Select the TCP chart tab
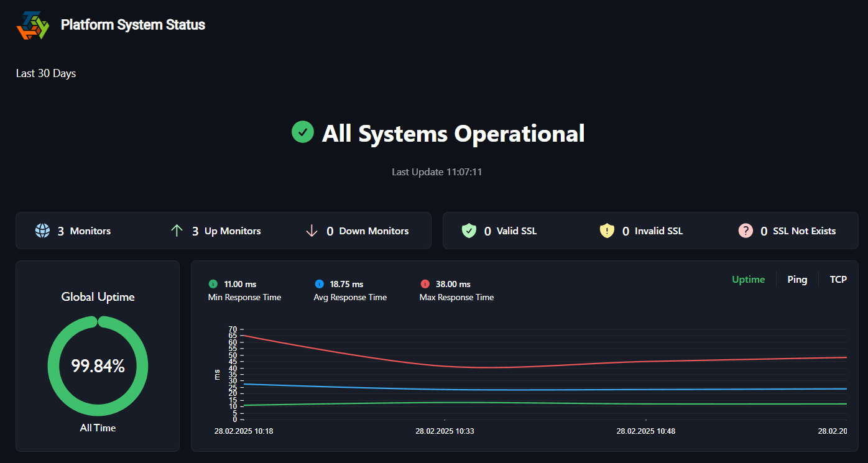This screenshot has width=868, height=463. (x=838, y=280)
